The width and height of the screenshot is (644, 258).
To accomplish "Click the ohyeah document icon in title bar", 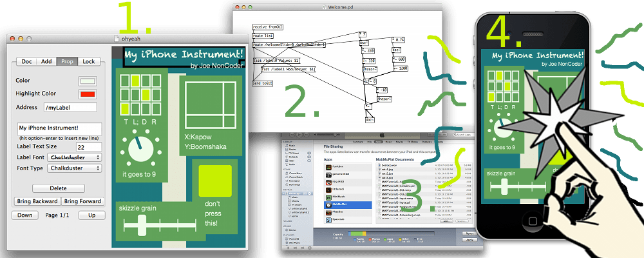I will 117,38.
